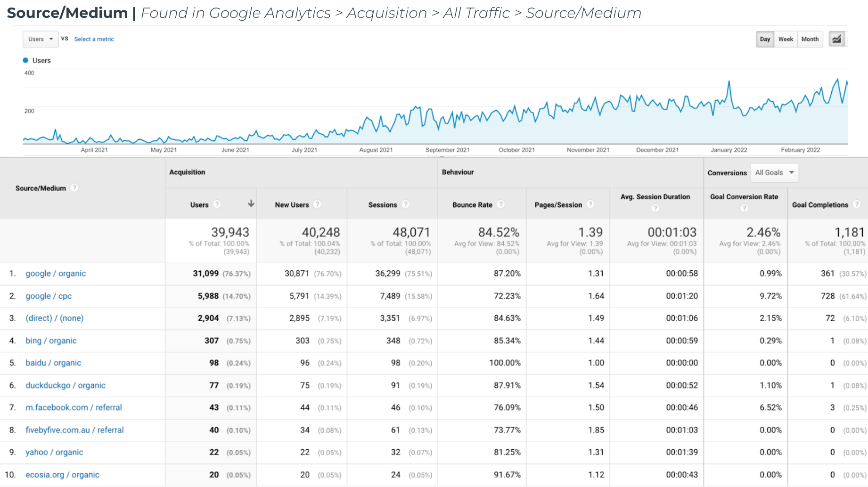
Task: Click baidu bounce rate 100.00%
Action: [x=505, y=363]
